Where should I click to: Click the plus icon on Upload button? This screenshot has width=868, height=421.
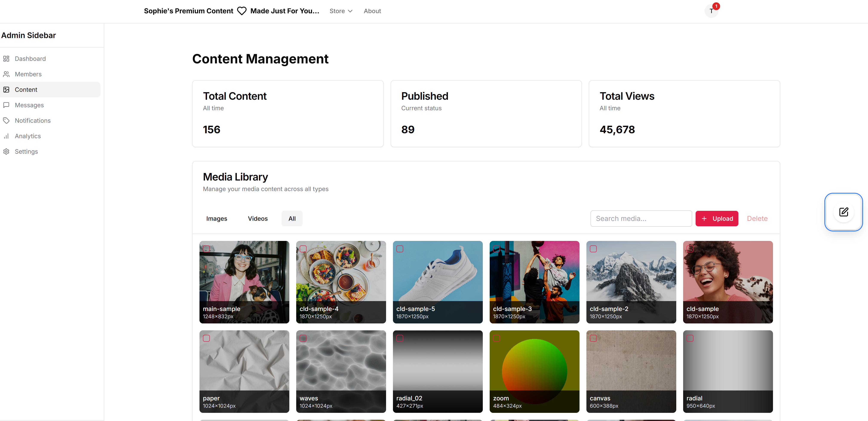[x=704, y=219]
